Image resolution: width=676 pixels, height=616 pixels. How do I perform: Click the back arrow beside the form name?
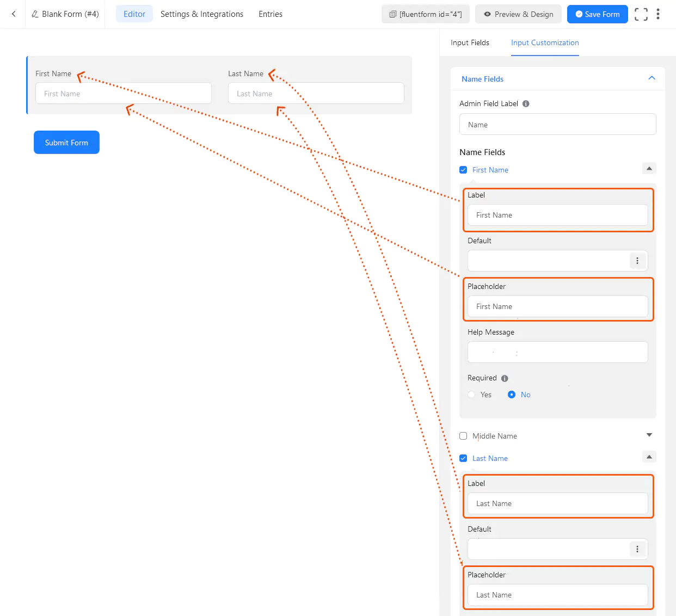point(13,14)
